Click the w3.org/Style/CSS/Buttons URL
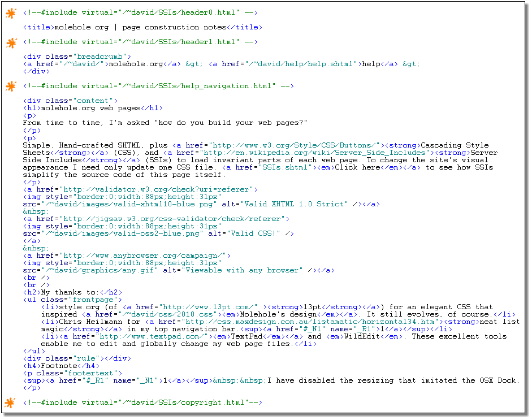This screenshot has height=420, width=532. click(294, 145)
